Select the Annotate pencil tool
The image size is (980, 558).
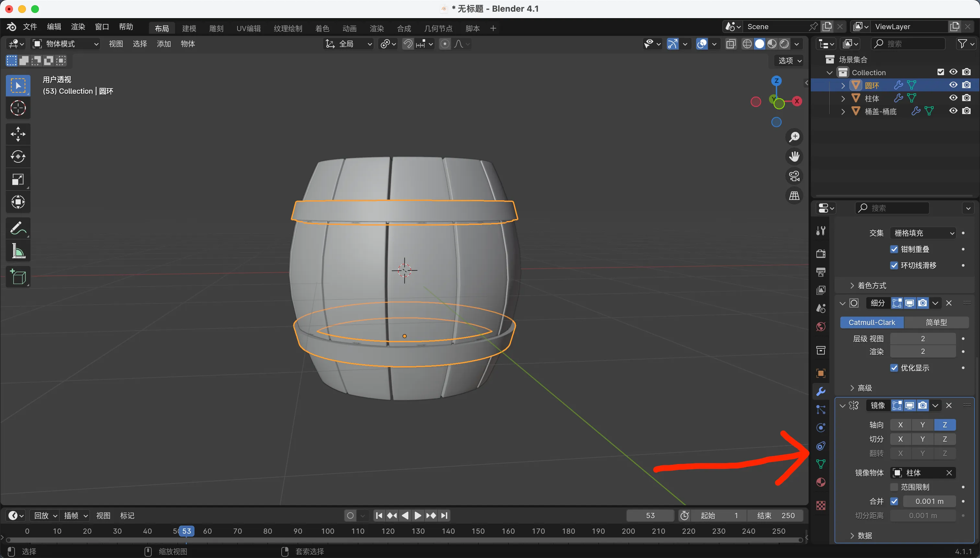[17, 228]
